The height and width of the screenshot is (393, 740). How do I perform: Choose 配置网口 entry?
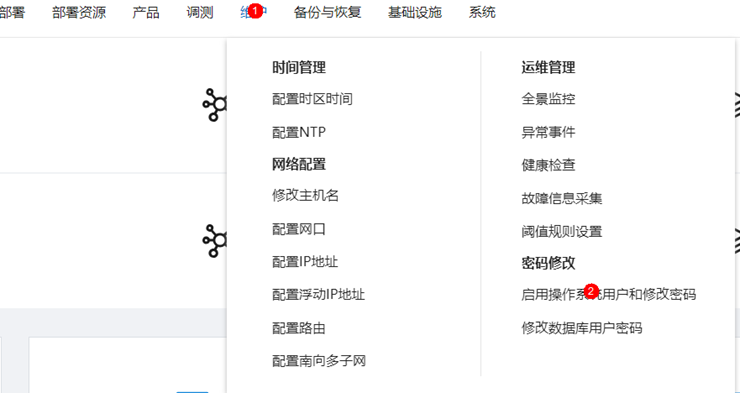(x=299, y=229)
